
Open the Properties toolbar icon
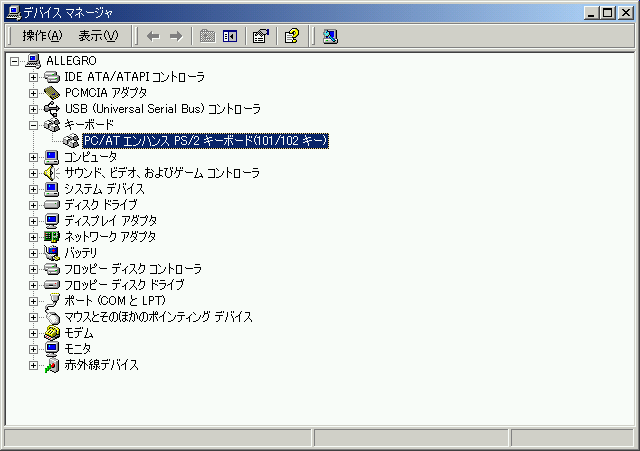click(261, 36)
